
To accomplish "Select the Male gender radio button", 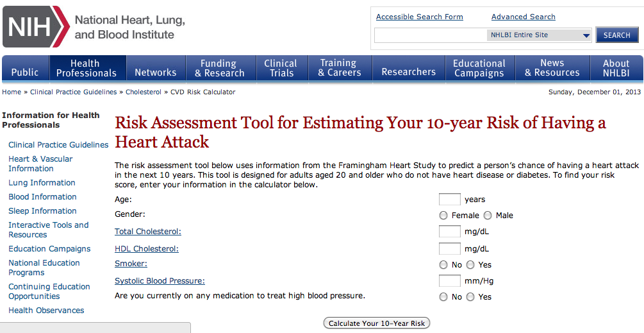I will coord(488,216).
